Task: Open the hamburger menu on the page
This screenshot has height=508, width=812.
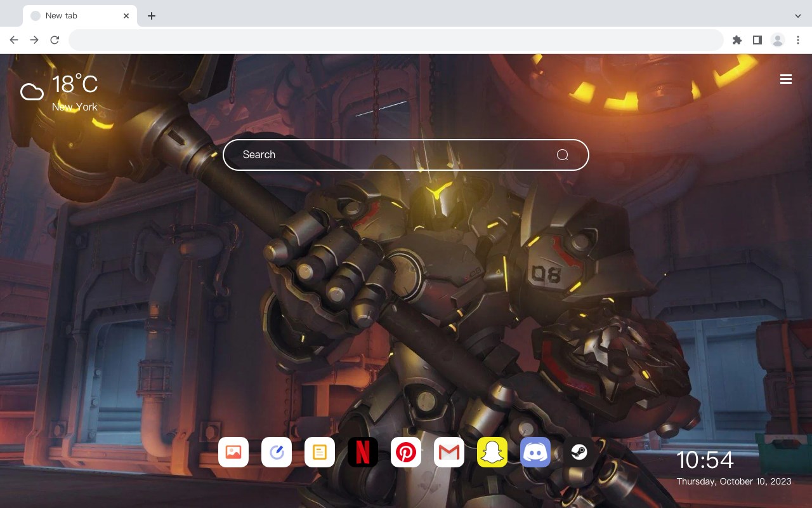Action: point(786,79)
